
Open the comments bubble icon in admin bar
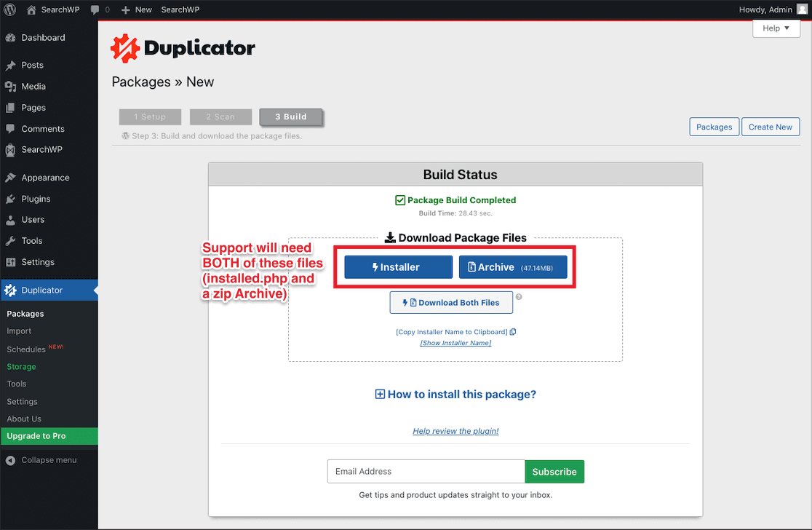tap(95, 9)
